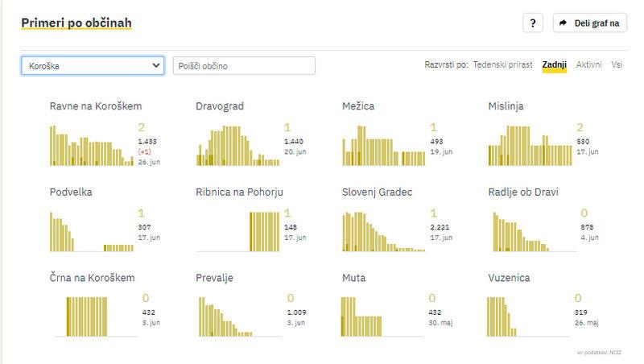The image size is (644, 364).
Task: Click the Deli graf na button
Action: [x=590, y=23]
